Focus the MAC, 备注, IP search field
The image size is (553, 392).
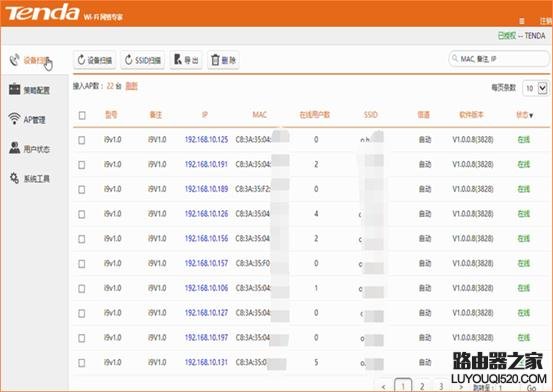[499, 59]
